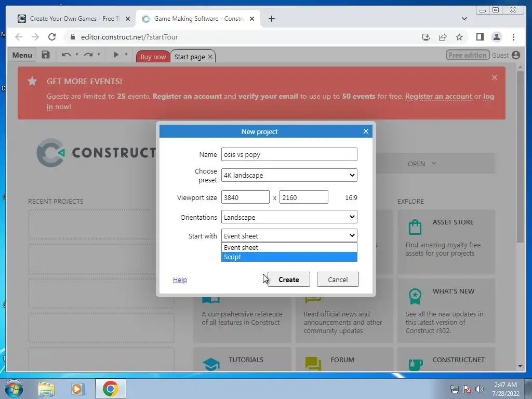Expand preview options dropdown arrow
Image resolution: width=532 pixels, height=399 pixels.
[126, 55]
